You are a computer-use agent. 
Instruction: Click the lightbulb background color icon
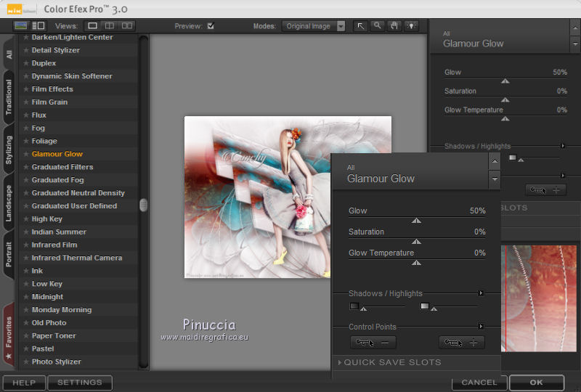pyautogui.click(x=412, y=26)
